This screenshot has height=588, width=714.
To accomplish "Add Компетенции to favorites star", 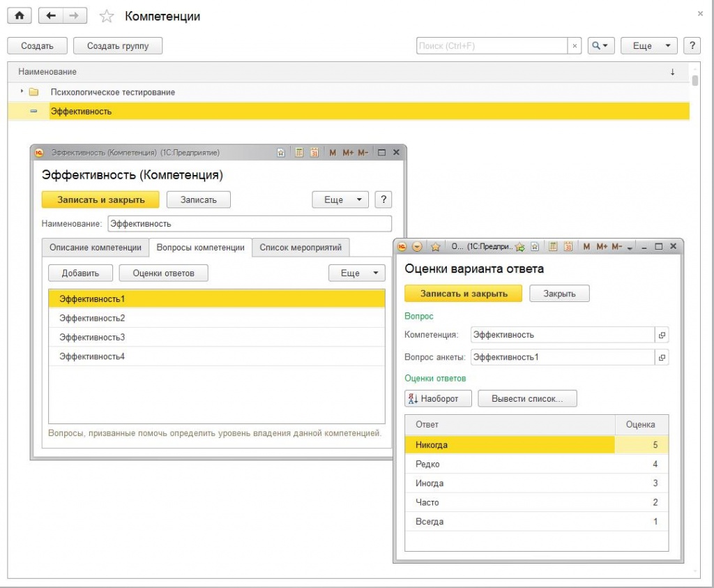I will 107,17.
